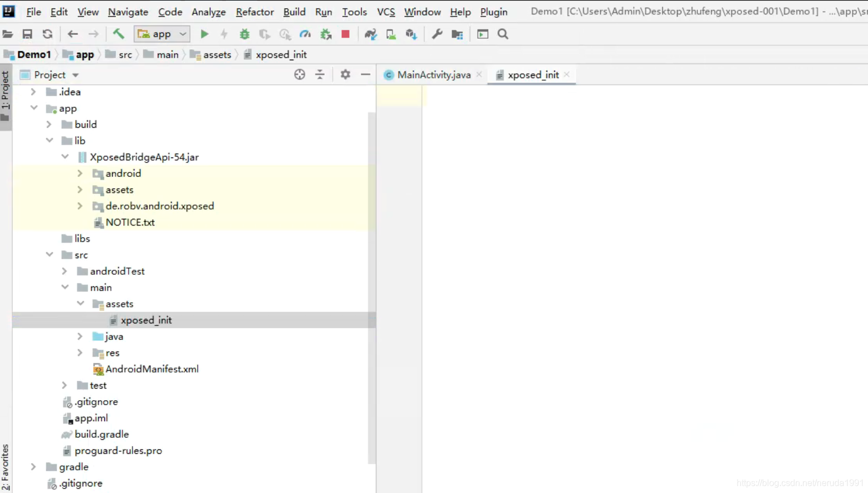Viewport: 868px width, 493px height.
Task: Expand the java folder
Action: (x=80, y=337)
